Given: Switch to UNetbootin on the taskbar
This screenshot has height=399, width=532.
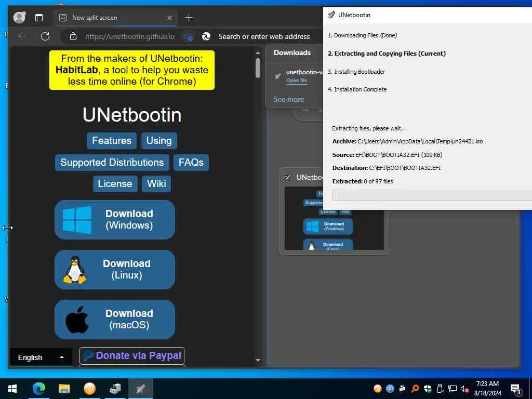Looking at the screenshot, I should pyautogui.click(x=140, y=389).
